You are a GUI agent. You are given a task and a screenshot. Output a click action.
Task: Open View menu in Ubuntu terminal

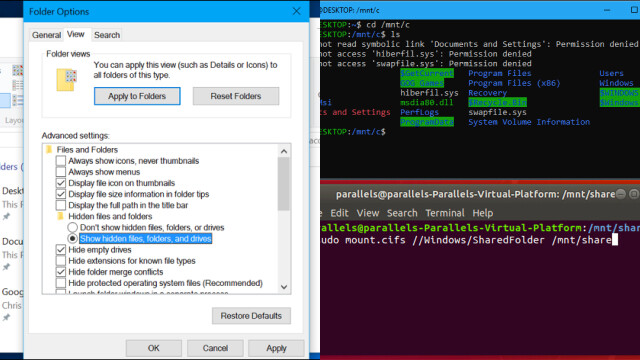[368, 213]
